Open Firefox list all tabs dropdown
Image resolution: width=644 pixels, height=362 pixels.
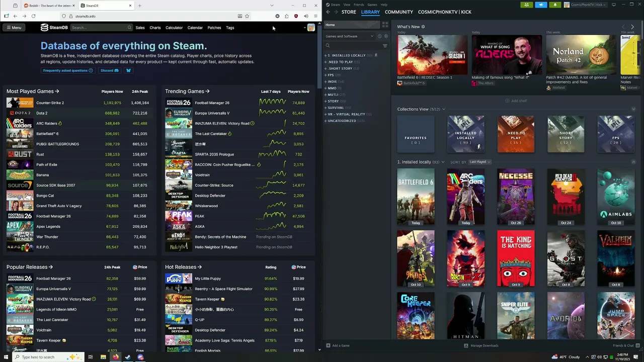272,6
